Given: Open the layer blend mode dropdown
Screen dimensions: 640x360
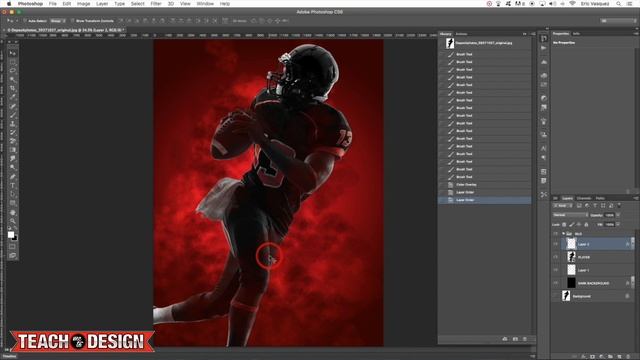Looking at the screenshot, I should 571,215.
